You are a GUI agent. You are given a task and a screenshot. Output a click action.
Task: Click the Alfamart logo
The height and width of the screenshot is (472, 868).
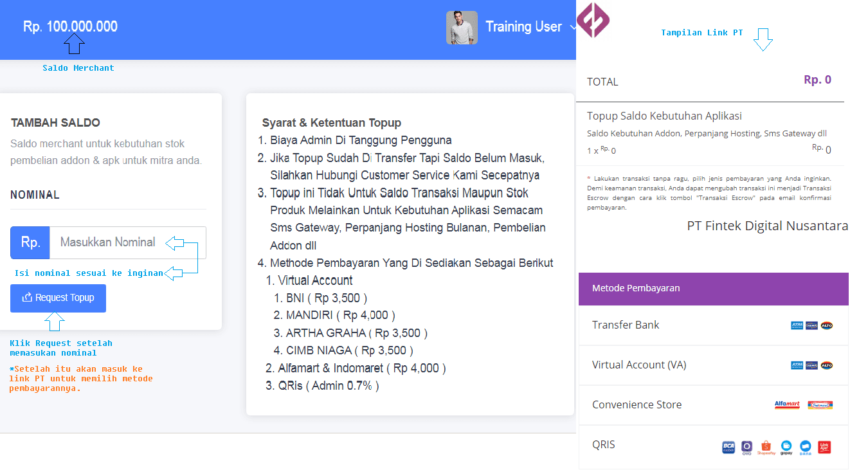pyautogui.click(x=787, y=405)
